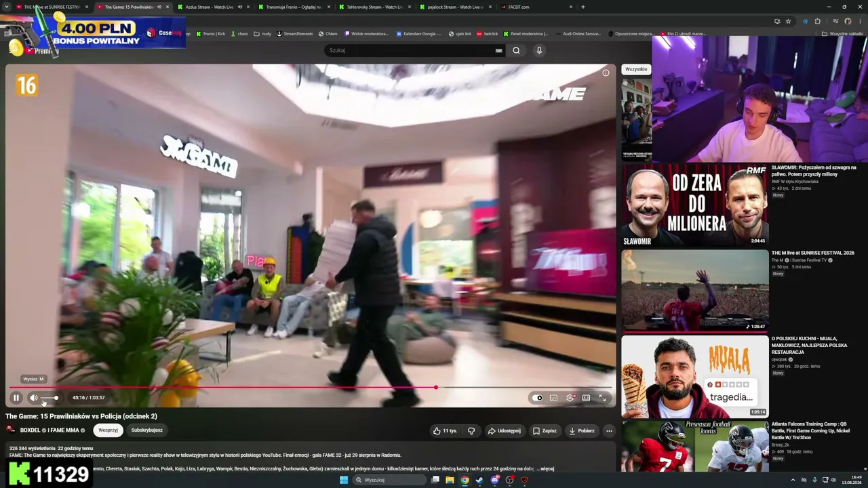Open the SŁAWOMIR: Pożyczałem od szwagra title
The width and height of the screenshot is (868, 488).
pos(814,171)
